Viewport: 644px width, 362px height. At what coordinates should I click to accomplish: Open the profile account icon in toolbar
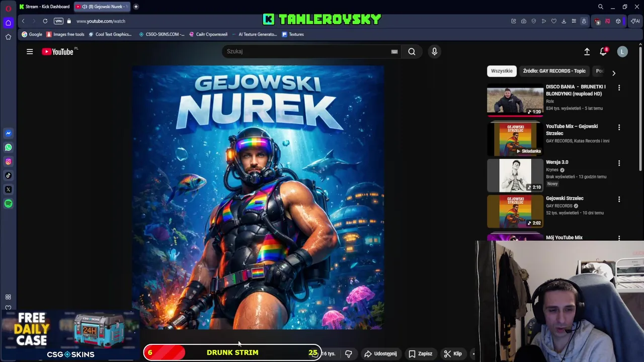pyautogui.click(x=584, y=21)
